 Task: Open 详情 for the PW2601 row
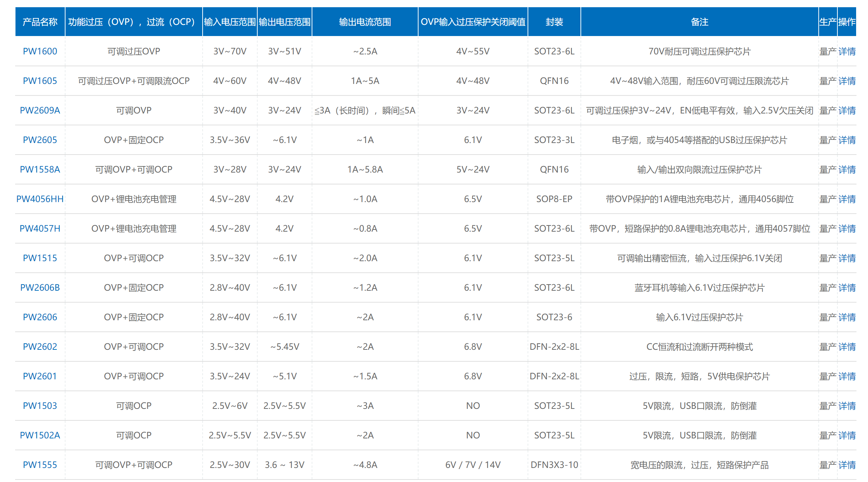click(x=847, y=376)
